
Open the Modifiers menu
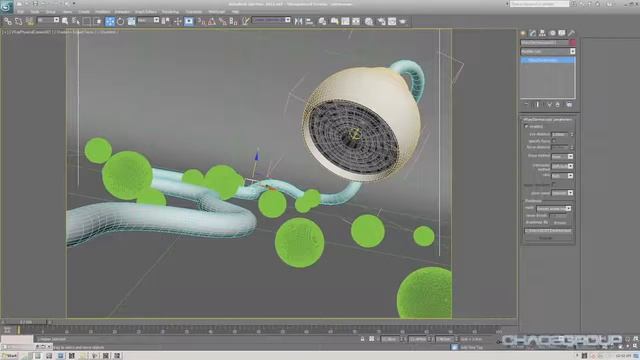pyautogui.click(x=103, y=12)
